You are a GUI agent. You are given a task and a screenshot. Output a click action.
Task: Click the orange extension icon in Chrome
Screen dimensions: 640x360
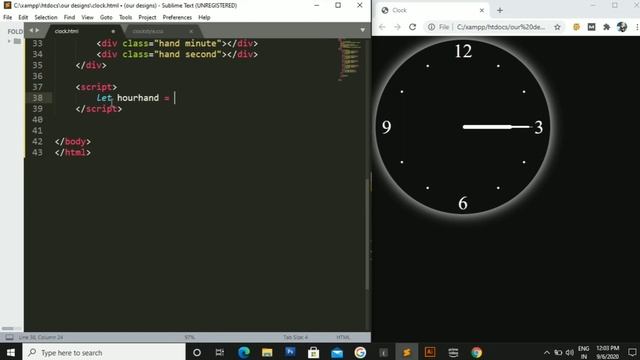coord(576,27)
